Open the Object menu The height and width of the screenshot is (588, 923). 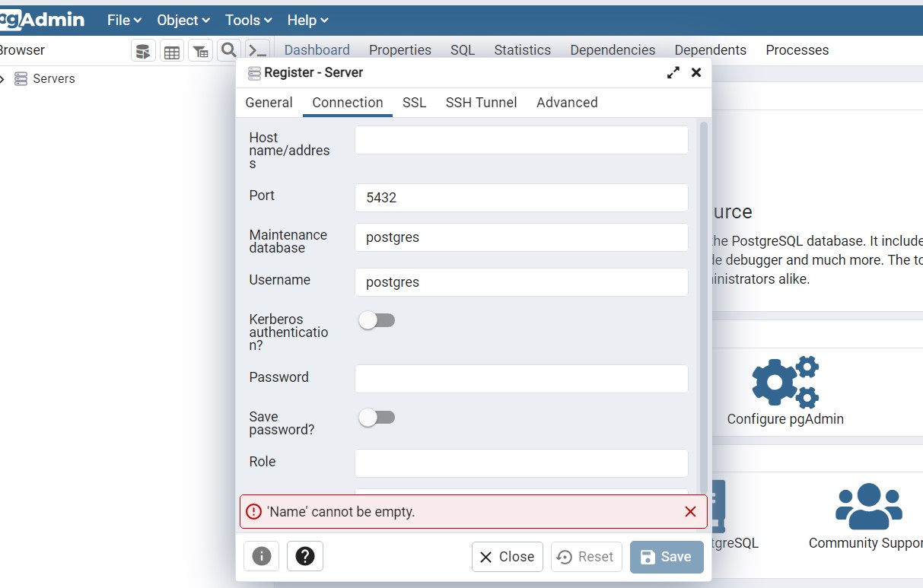[x=183, y=21]
